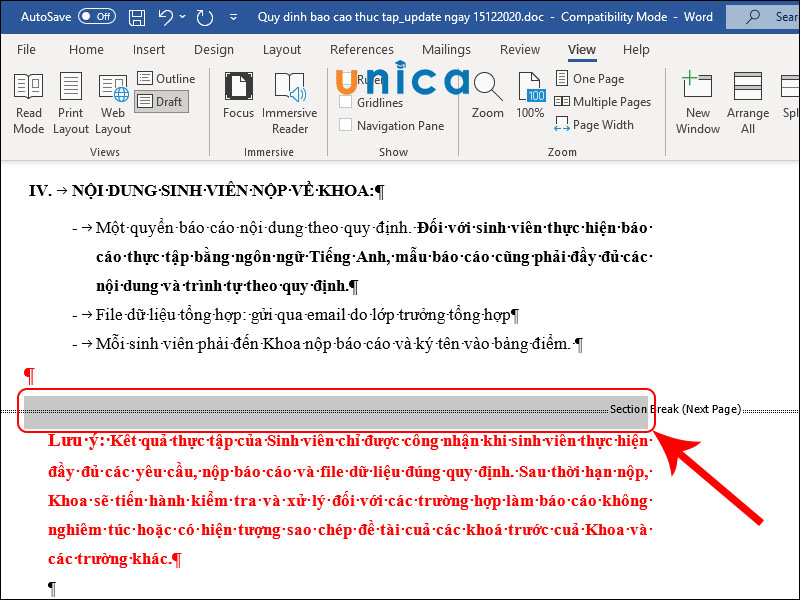Switch to Web Layout view

coord(113,104)
